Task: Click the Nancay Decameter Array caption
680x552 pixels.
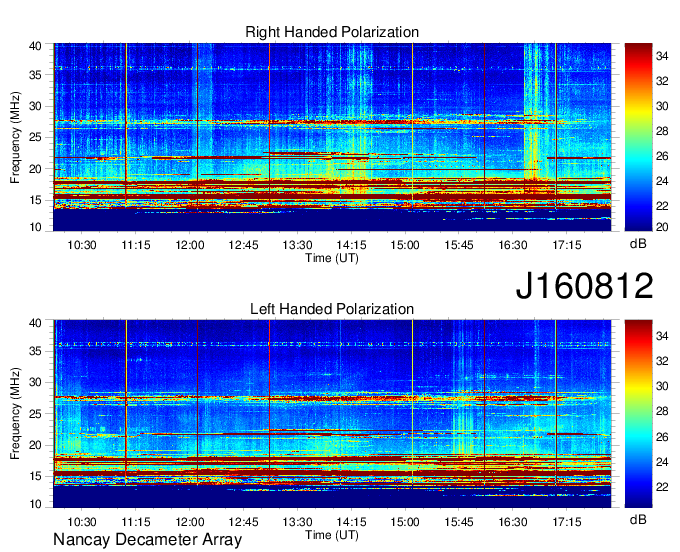Action: point(147,540)
